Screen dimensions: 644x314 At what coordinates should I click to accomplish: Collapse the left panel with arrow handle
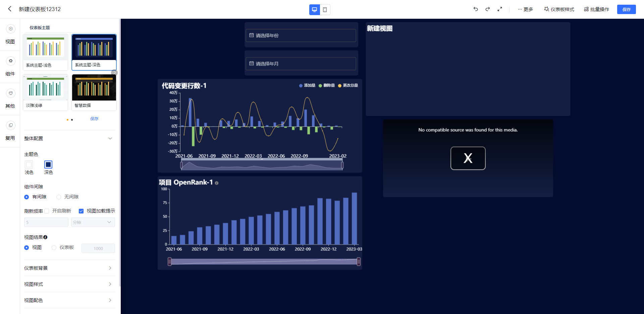click(x=114, y=73)
